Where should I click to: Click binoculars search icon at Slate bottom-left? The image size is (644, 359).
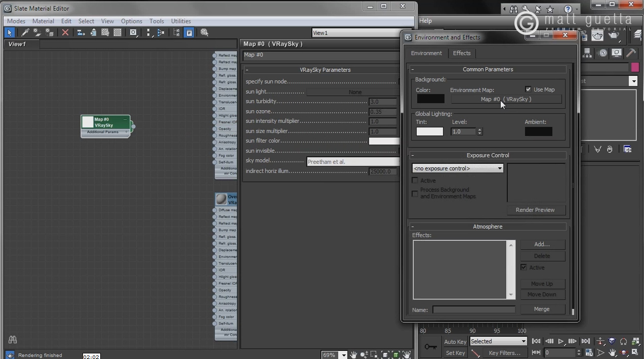point(13,339)
